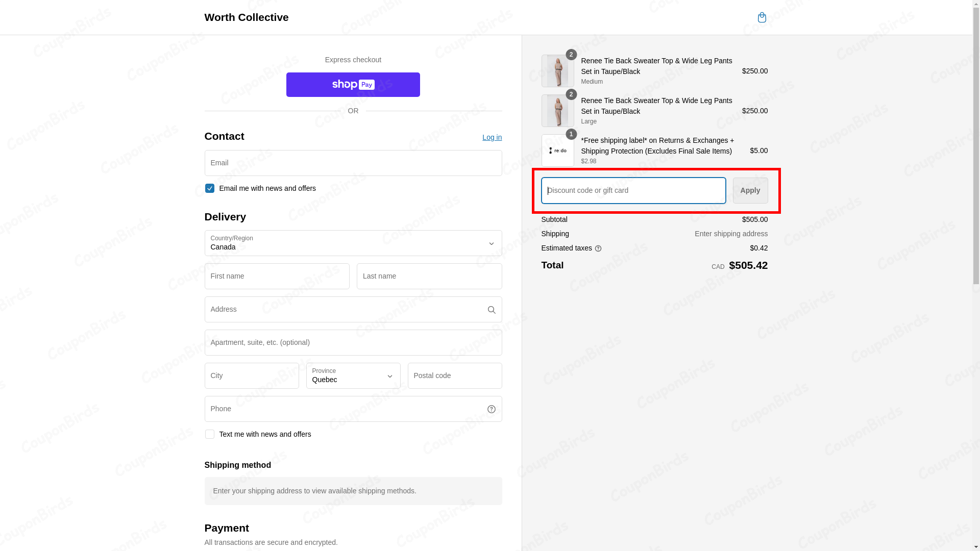Expand the Country selector chevron
This screenshot has width=980, height=551.
tap(491, 243)
